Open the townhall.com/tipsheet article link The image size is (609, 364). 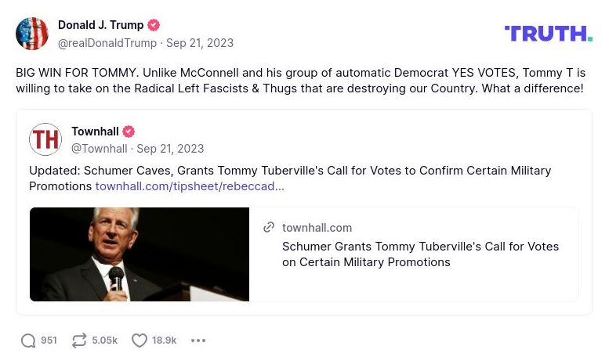190,186
